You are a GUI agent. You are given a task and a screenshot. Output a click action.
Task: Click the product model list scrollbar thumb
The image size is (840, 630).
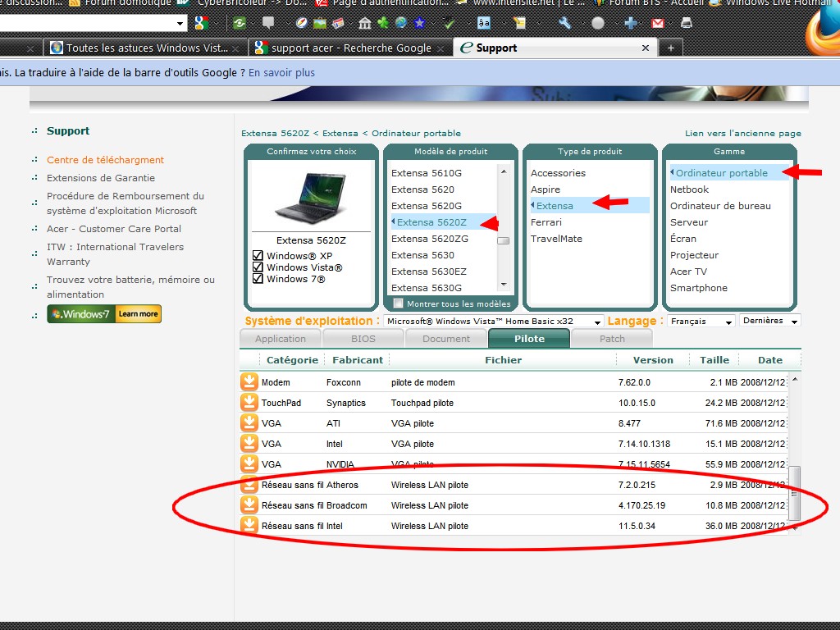pos(504,240)
